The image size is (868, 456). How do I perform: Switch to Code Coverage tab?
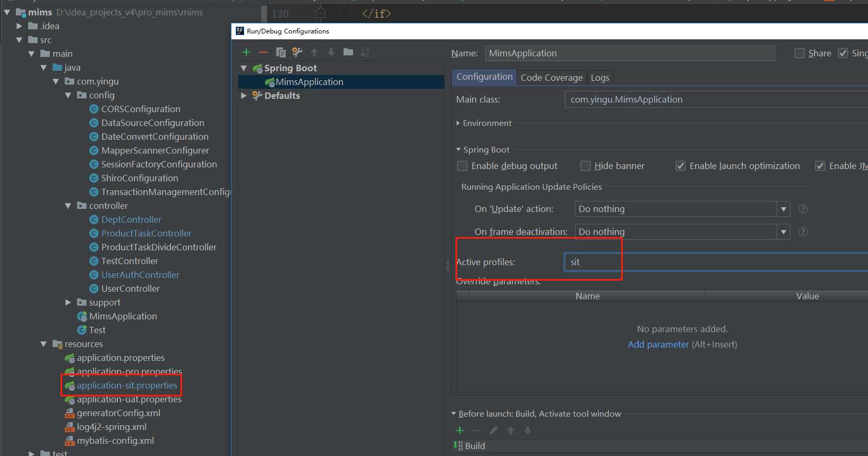[x=552, y=78]
